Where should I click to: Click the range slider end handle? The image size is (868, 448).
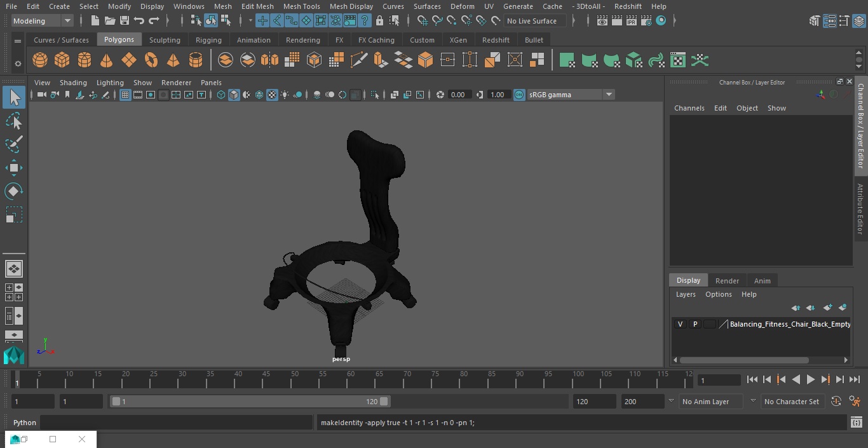coord(384,402)
